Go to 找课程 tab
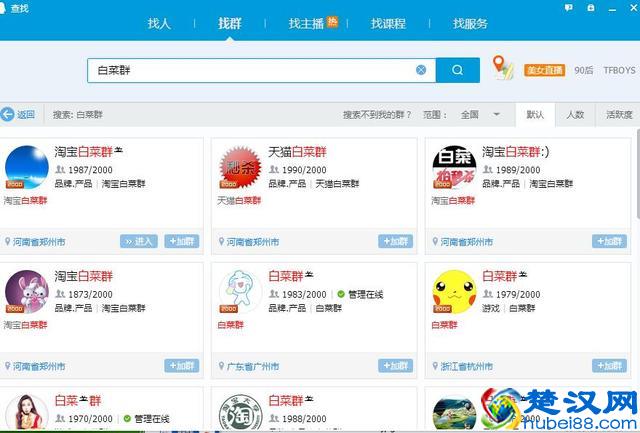Screen dimensions: 640x433 pos(388,24)
